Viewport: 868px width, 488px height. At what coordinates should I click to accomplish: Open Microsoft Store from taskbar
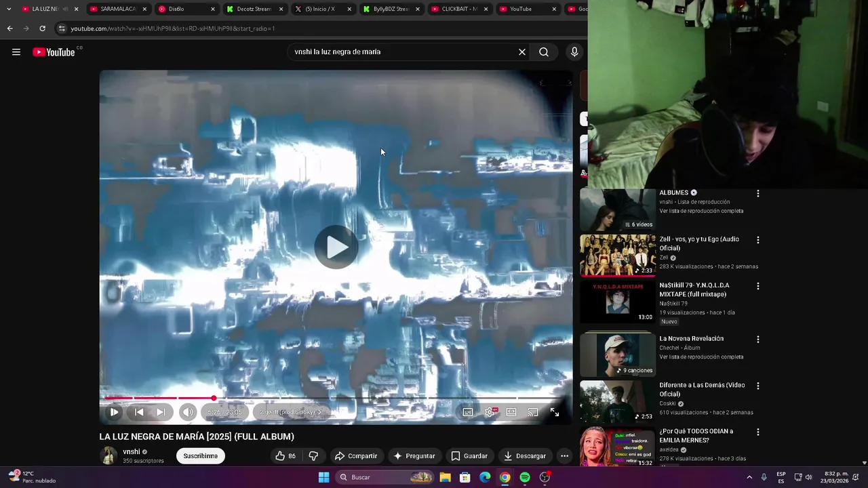tap(465, 477)
